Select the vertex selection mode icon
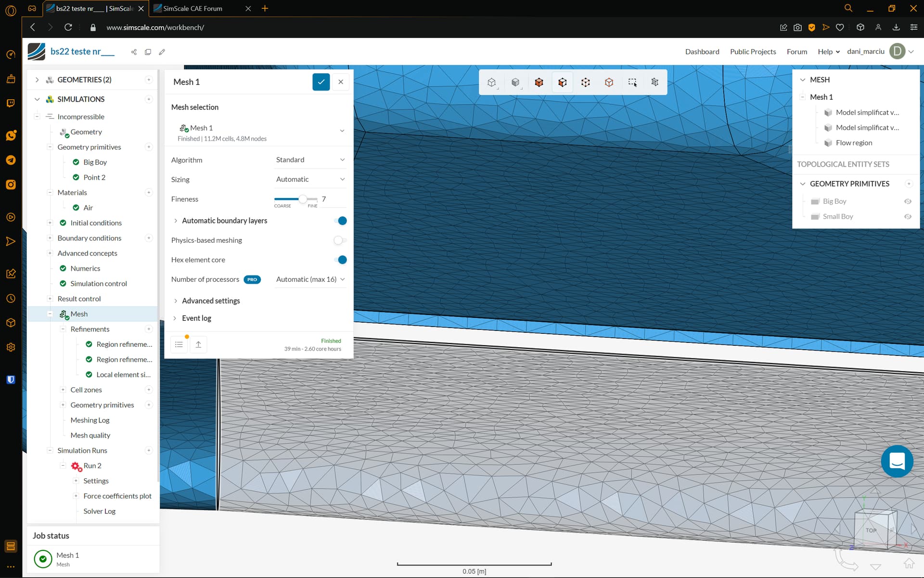 click(585, 82)
